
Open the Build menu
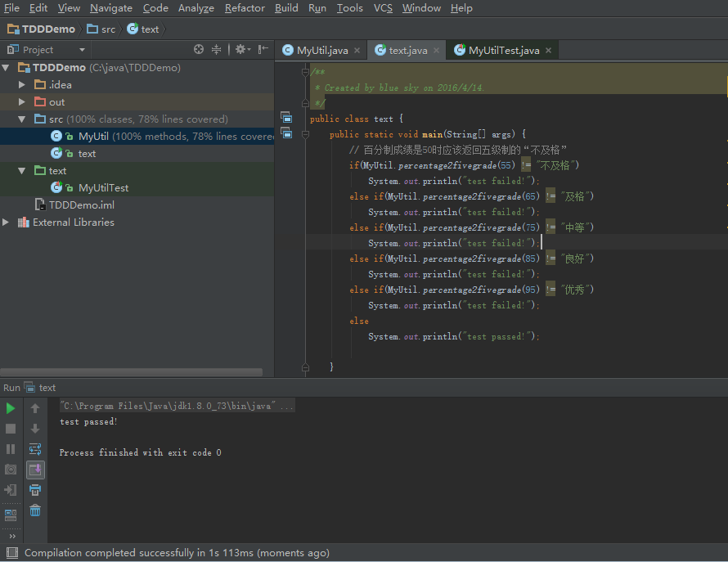pyautogui.click(x=286, y=8)
